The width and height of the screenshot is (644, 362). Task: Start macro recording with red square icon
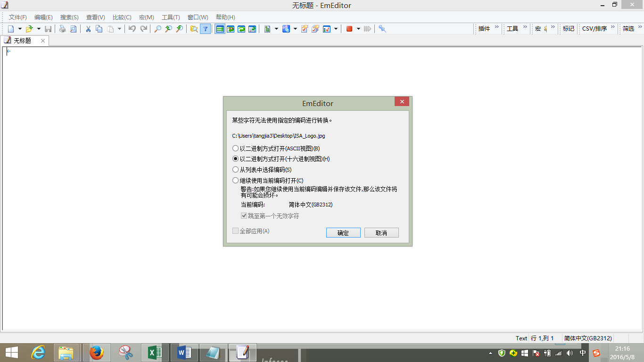349,29
